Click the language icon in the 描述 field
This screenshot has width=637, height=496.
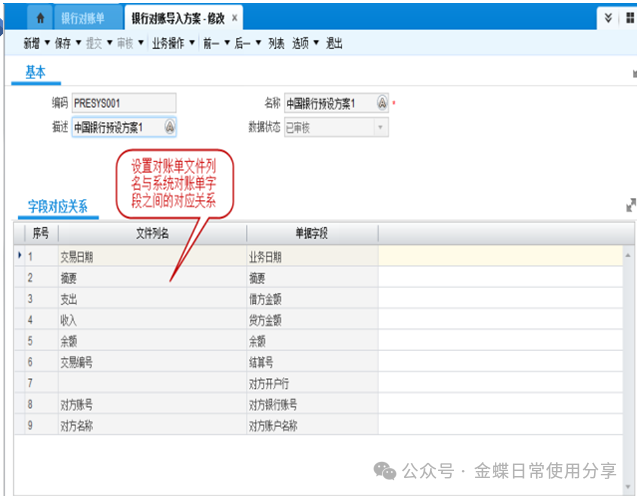click(x=169, y=127)
